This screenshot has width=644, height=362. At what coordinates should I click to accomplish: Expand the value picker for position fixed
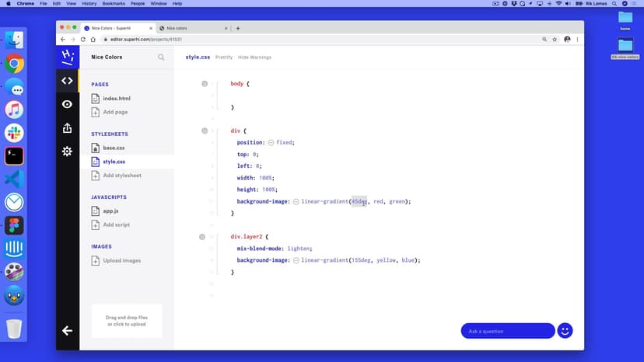pos(271,143)
